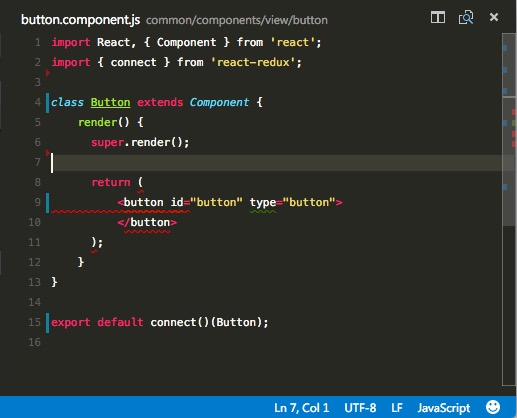This screenshot has width=517, height=418.
Task: Open the Ln 7, Col 1 indicator
Action: click(301, 408)
